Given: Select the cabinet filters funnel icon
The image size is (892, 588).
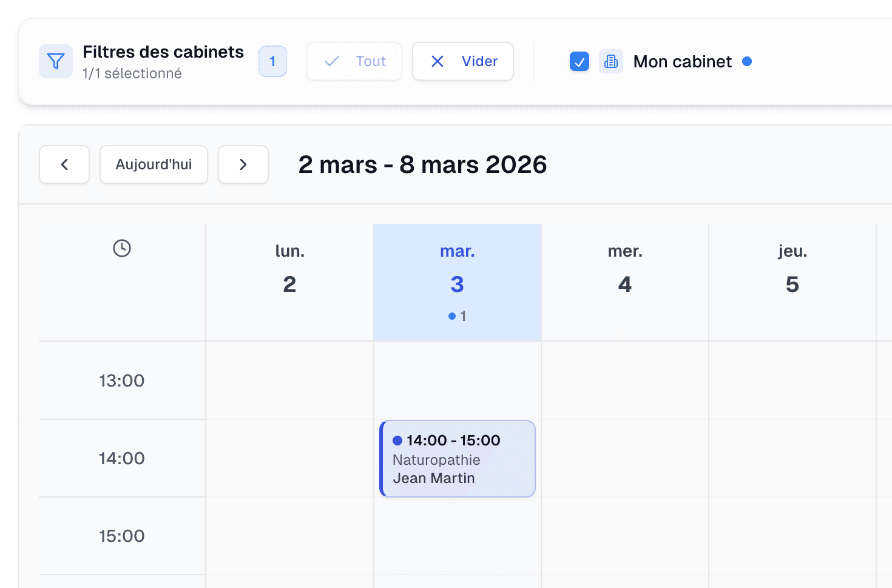Looking at the screenshot, I should pos(55,61).
